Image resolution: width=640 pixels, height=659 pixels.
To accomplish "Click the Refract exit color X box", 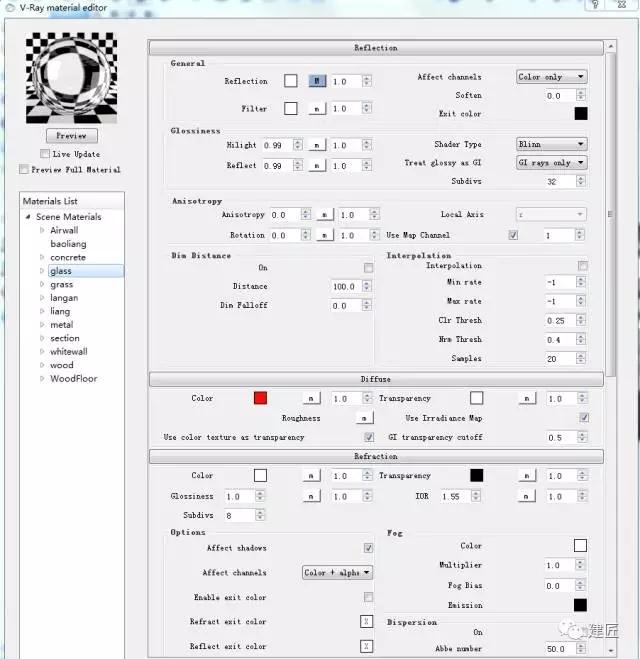I will pos(366,621).
